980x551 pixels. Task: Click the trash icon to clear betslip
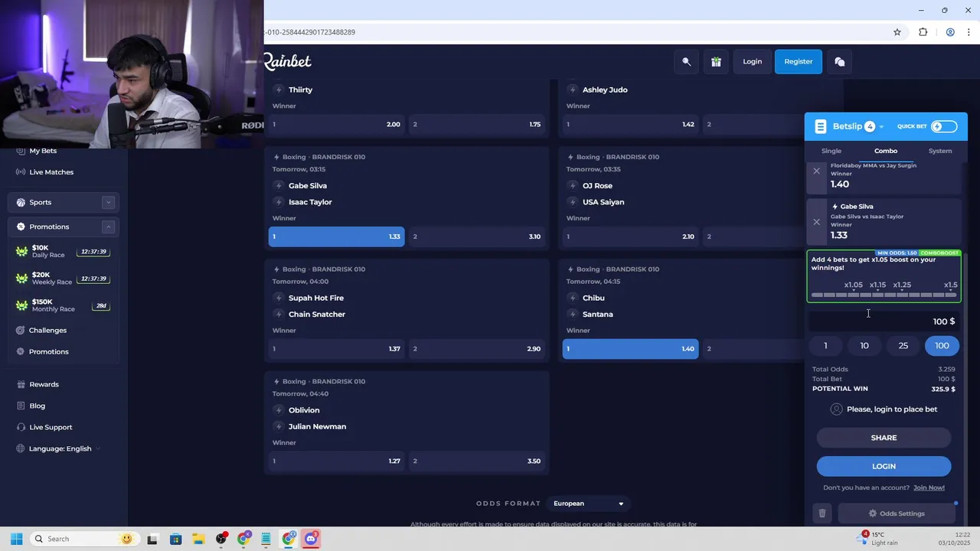822,514
